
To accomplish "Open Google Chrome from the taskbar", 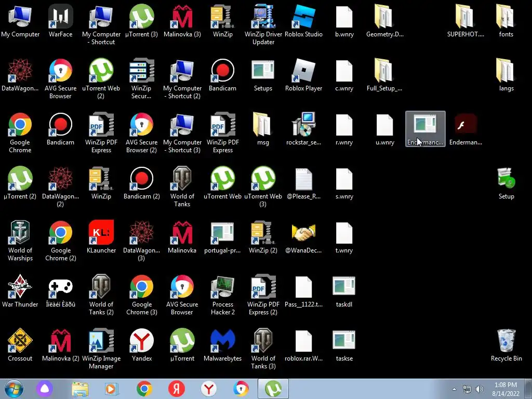I will point(144,389).
